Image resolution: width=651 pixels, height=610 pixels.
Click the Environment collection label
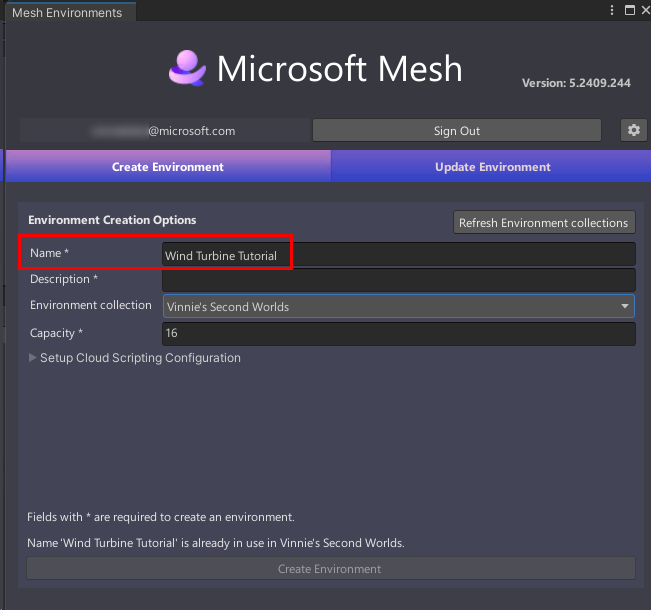click(x=91, y=305)
